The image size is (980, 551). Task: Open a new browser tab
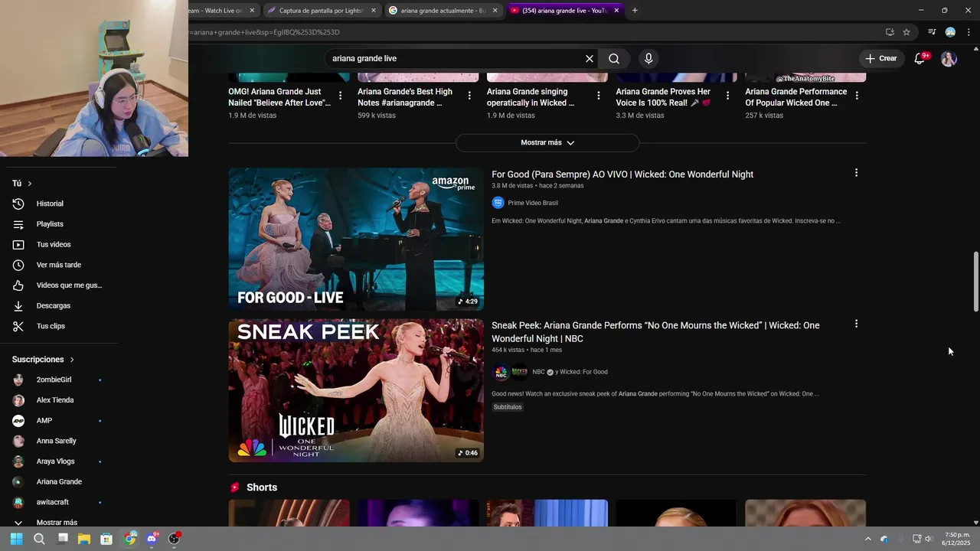click(635, 11)
